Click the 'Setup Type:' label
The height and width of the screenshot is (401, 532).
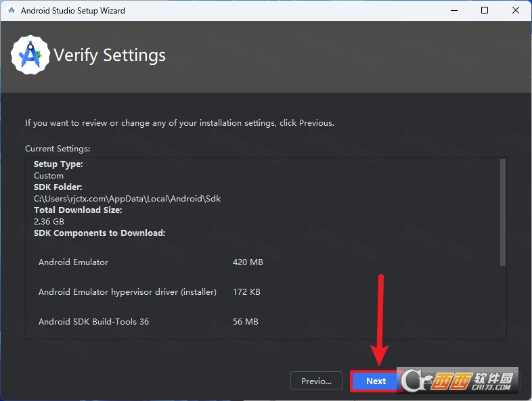[x=58, y=164]
